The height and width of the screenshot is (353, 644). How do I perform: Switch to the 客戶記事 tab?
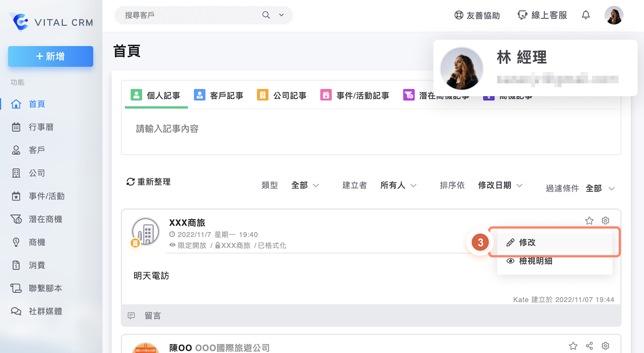pyautogui.click(x=219, y=96)
